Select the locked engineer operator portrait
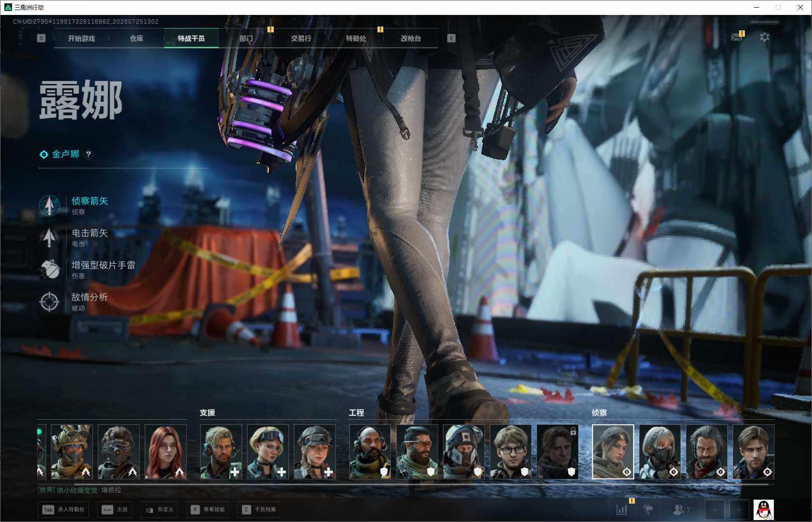The height and width of the screenshot is (522, 812). 558,452
